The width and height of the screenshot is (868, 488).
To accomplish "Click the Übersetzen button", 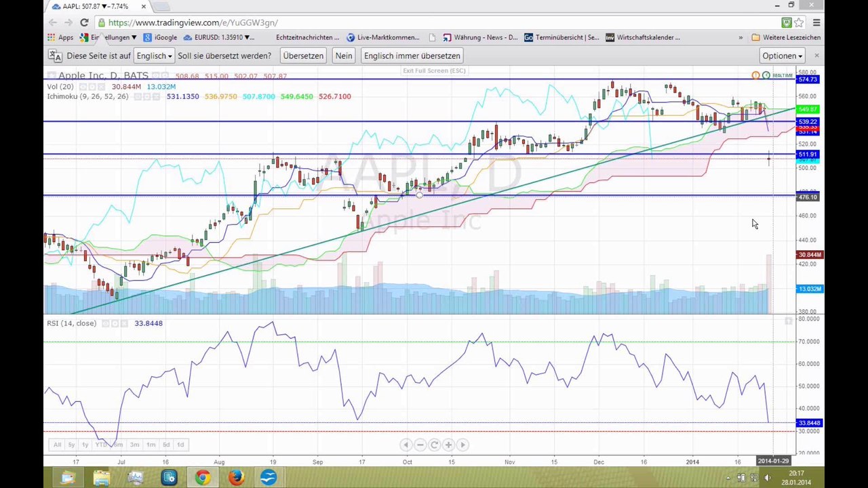I will 303,56.
